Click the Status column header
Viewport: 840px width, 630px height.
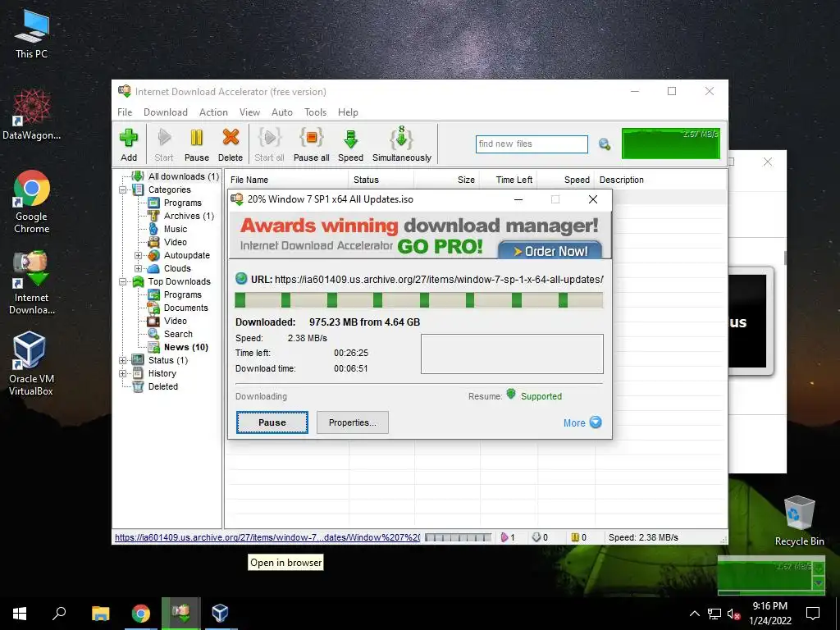point(381,180)
